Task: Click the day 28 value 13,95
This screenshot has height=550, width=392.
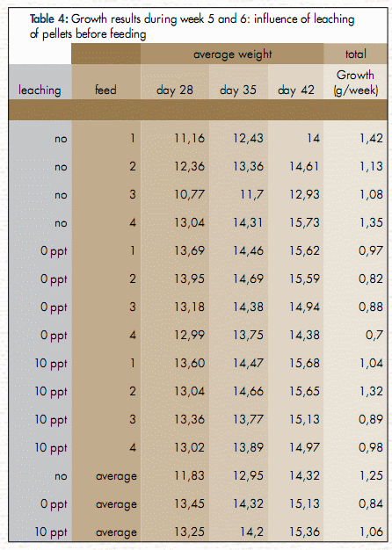Action: tap(190, 279)
